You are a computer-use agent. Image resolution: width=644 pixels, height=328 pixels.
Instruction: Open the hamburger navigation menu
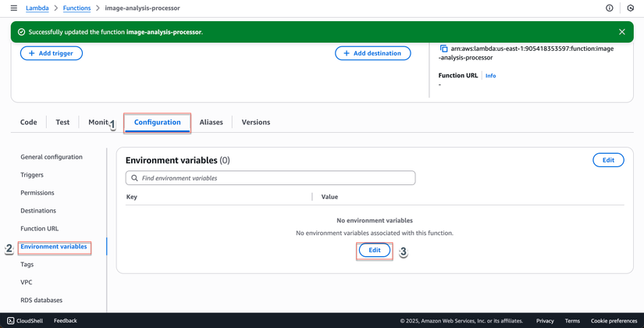coord(13,9)
